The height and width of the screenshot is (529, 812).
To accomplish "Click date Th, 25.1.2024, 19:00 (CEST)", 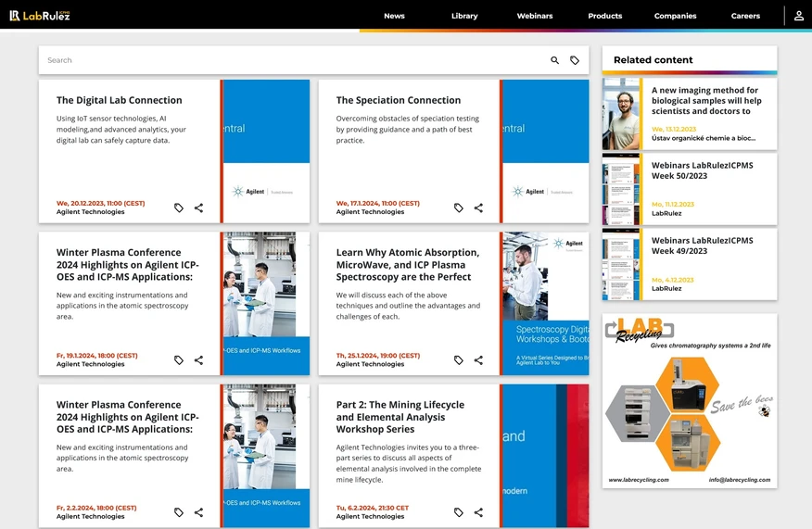I will (x=377, y=356).
